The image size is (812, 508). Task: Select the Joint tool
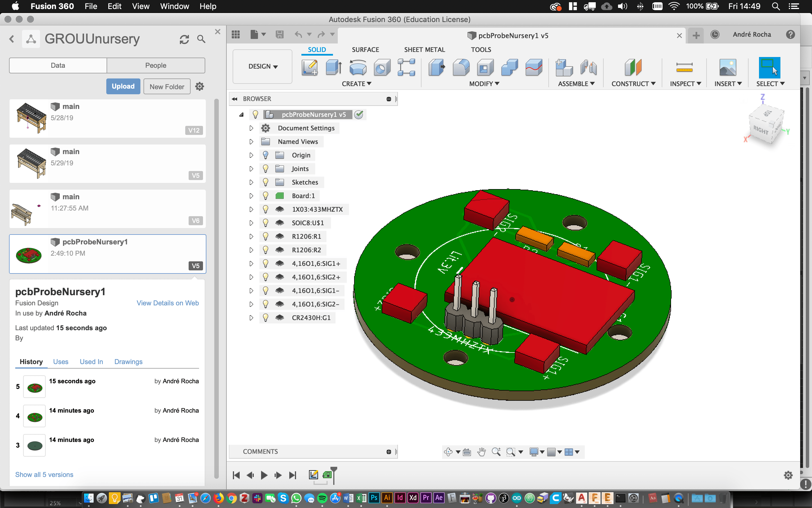coord(588,67)
